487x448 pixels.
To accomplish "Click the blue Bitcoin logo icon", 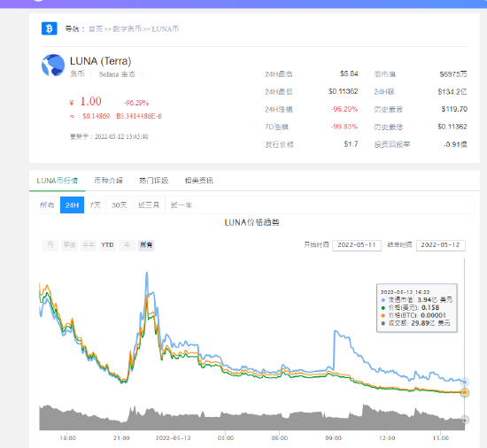I will (49, 28).
